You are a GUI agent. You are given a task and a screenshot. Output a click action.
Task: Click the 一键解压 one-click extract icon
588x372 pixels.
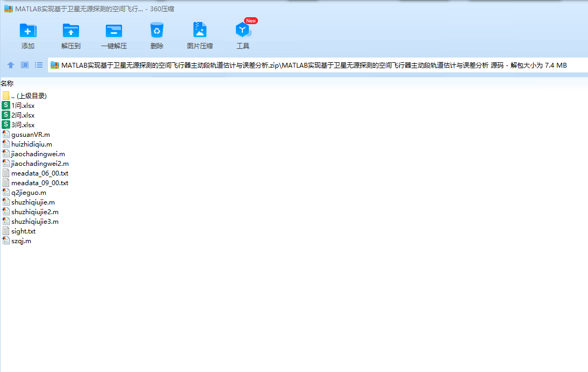pyautogui.click(x=114, y=31)
